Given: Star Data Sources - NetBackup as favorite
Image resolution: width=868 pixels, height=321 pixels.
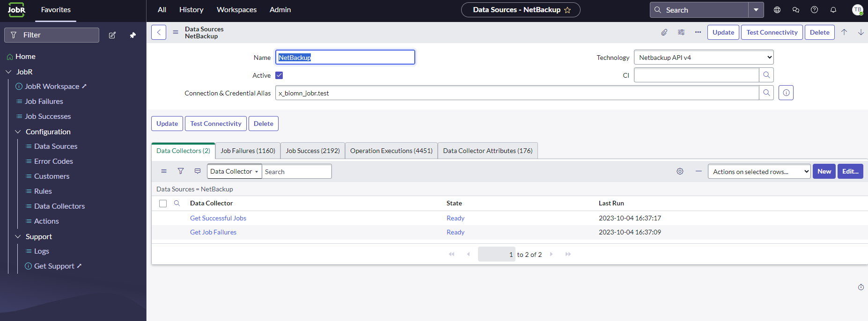Looking at the screenshot, I should click(567, 10).
